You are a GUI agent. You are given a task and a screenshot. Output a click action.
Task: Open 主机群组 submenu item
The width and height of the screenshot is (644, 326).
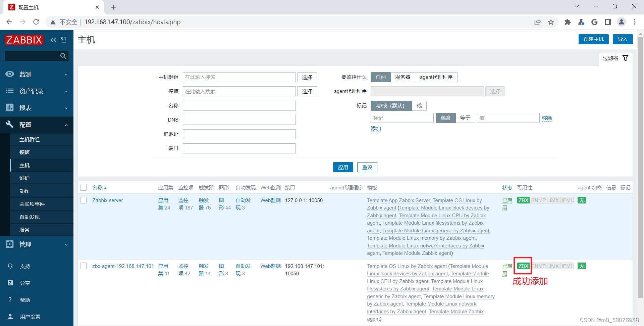tap(42, 139)
